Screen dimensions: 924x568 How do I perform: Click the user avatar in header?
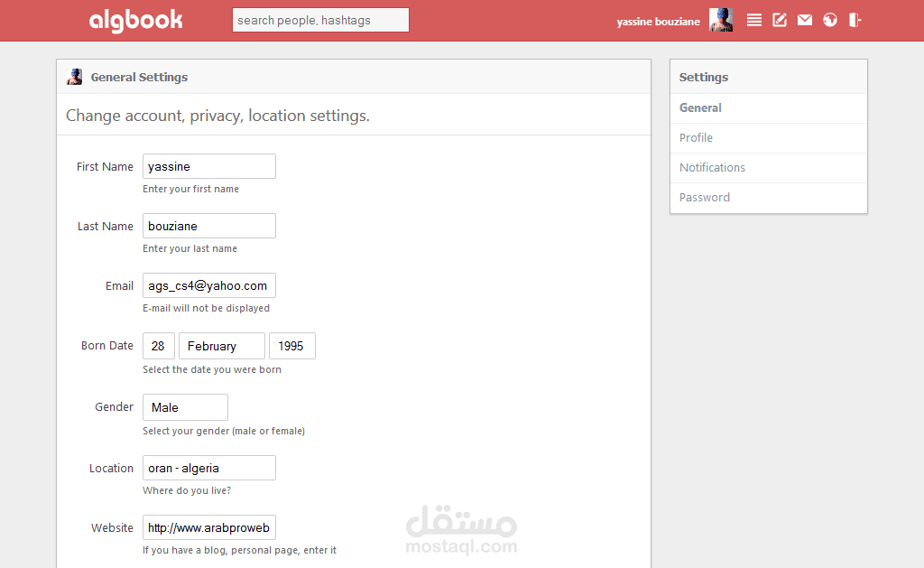point(721,20)
